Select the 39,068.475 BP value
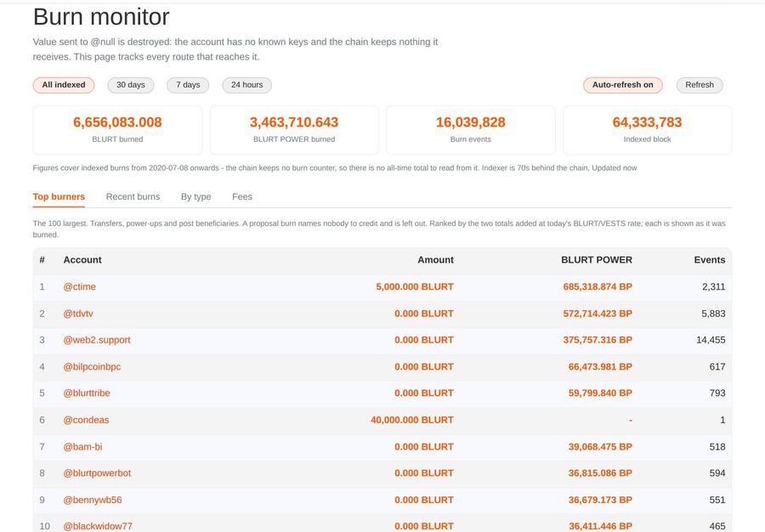765x532 pixels. [x=600, y=447]
